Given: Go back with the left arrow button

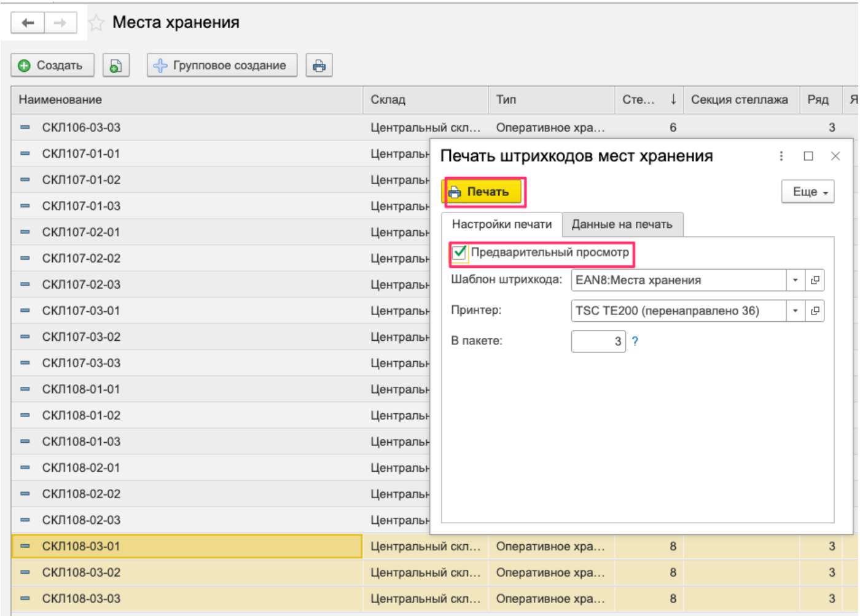Looking at the screenshot, I should [28, 23].
